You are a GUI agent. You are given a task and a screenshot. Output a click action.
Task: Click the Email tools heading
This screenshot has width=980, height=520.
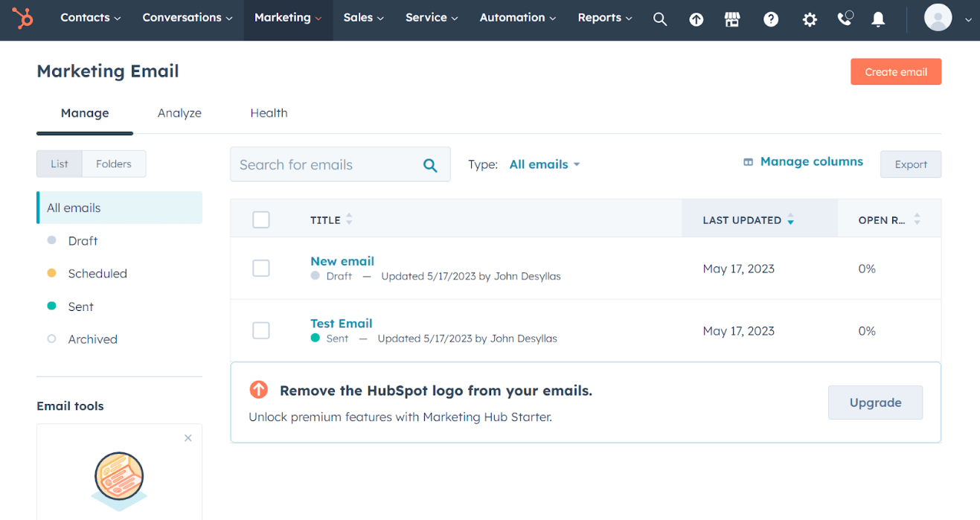[x=70, y=406]
